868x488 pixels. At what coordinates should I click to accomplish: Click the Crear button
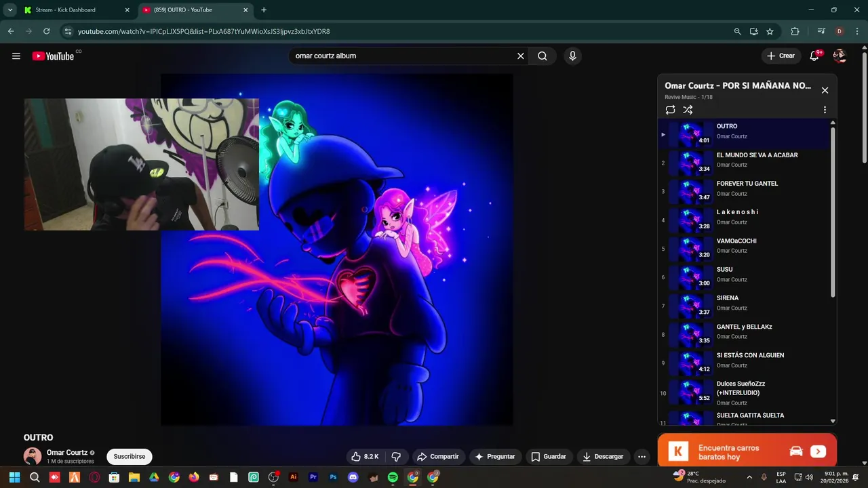[x=781, y=56]
